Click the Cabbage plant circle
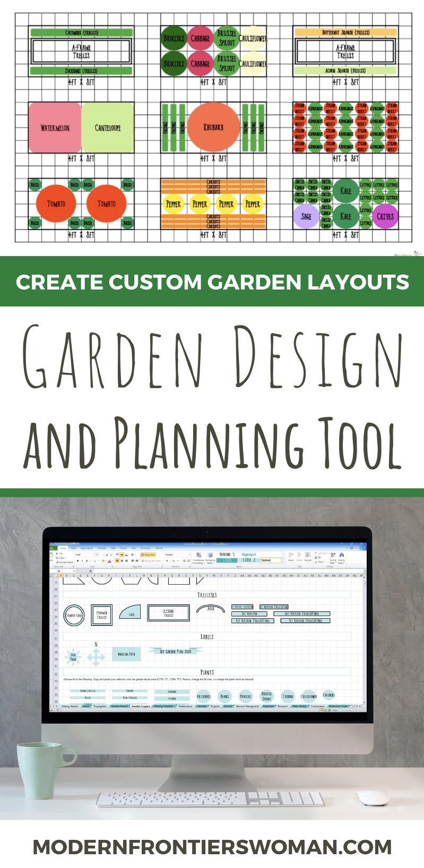 pos(288,696)
